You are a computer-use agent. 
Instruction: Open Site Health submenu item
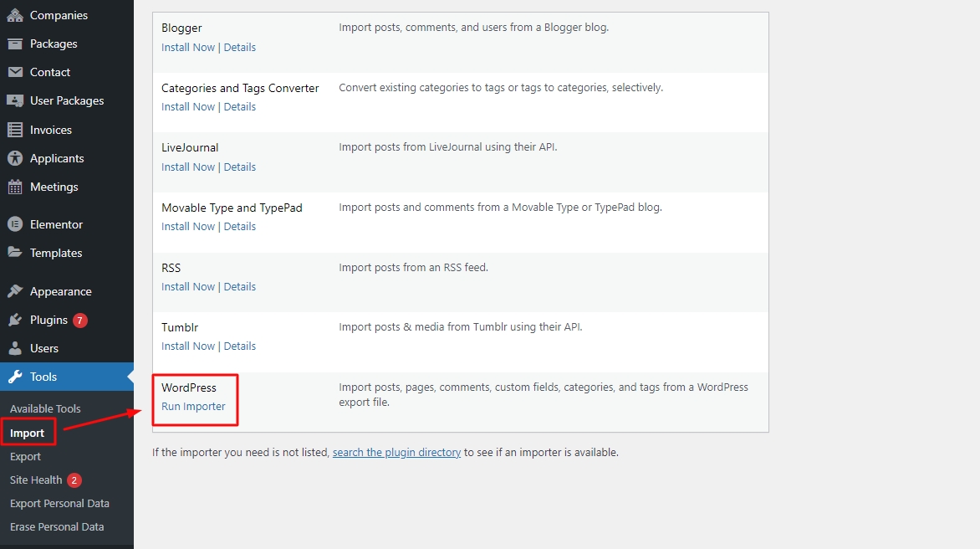pos(36,480)
